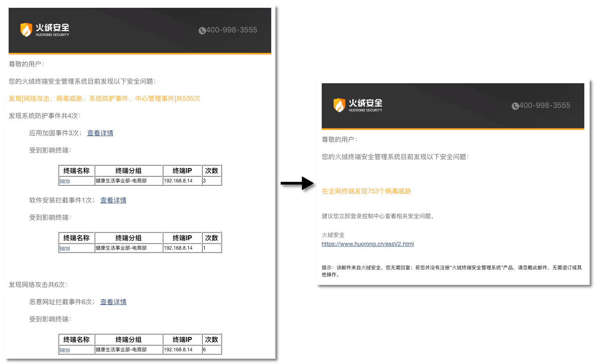Click 火绒安全 signature above the URL

pyautogui.click(x=333, y=235)
